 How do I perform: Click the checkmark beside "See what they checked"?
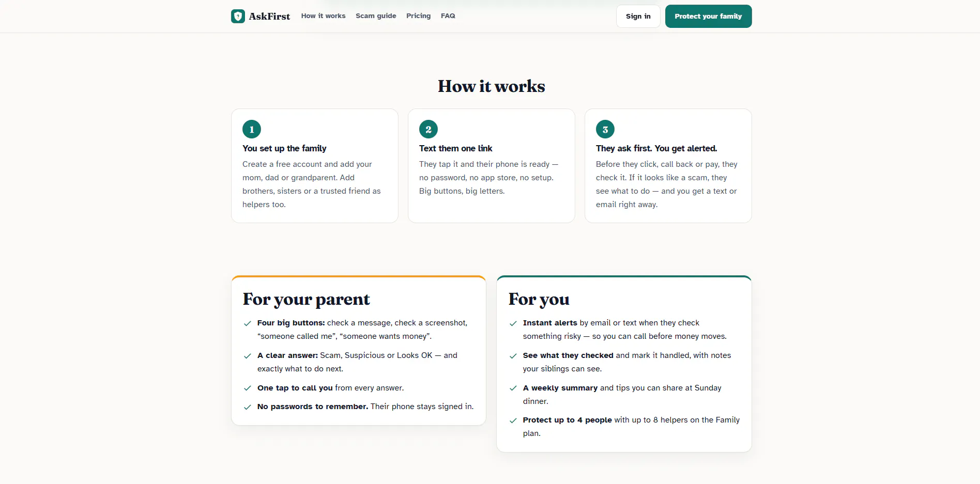[x=513, y=356]
